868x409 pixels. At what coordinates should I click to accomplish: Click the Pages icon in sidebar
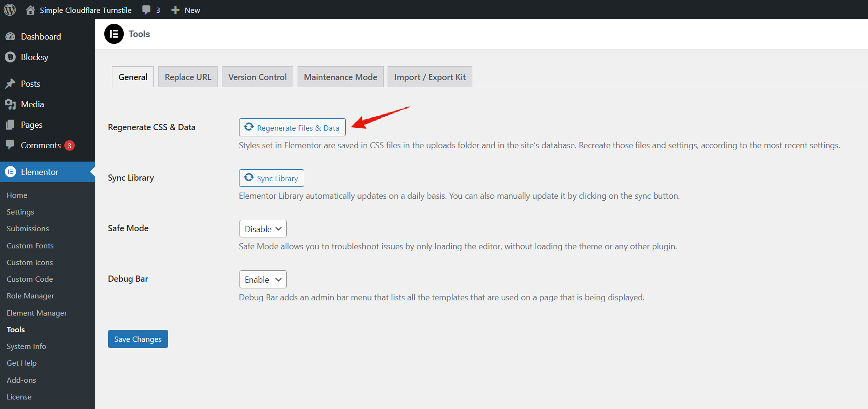pyautogui.click(x=10, y=125)
